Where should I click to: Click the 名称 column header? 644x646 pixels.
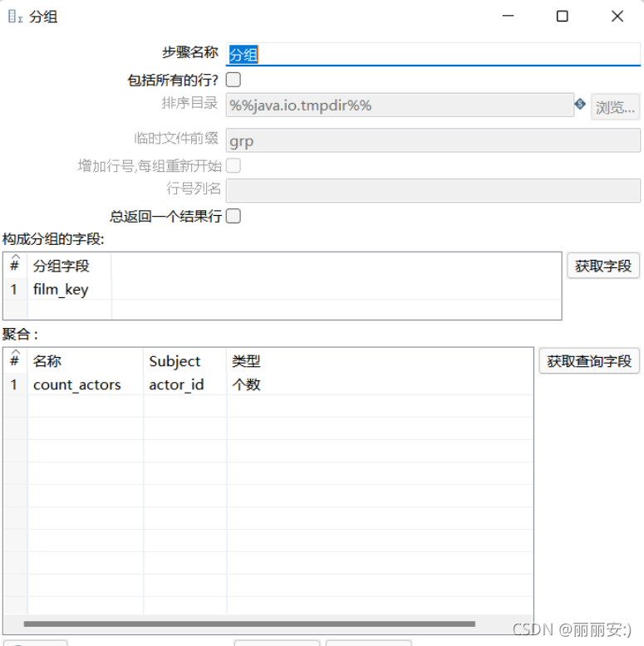coord(86,361)
